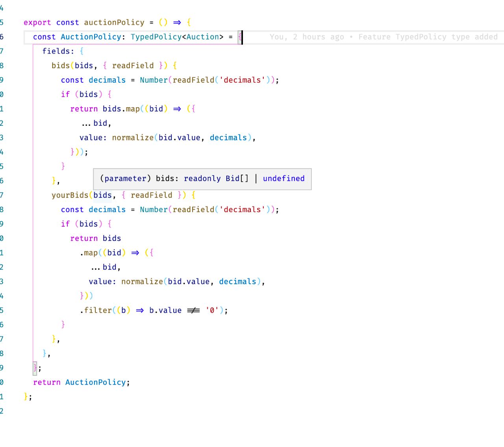
Task: Open the git blame annotation 'You, 2 hours ago'
Action: click(307, 37)
